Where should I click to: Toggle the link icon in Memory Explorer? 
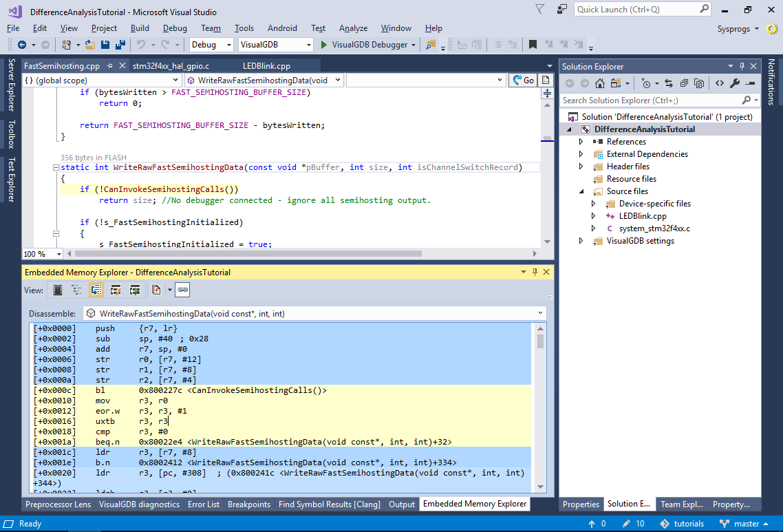(183, 290)
